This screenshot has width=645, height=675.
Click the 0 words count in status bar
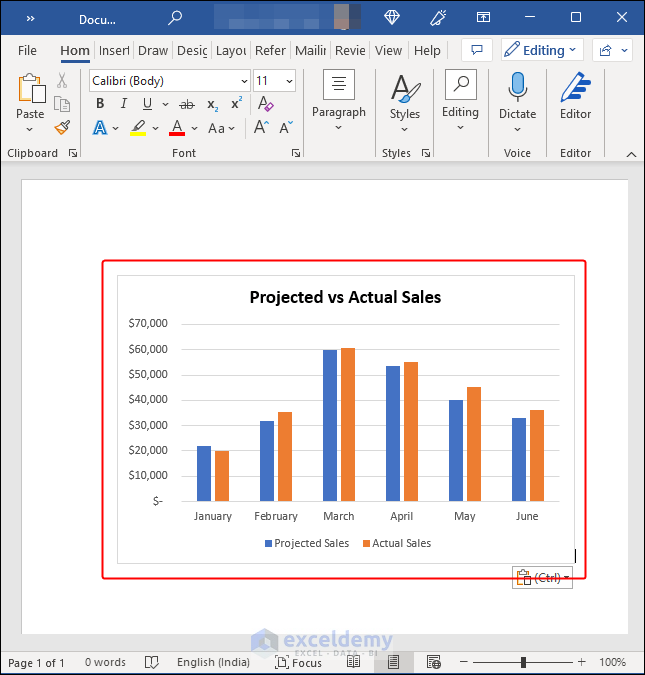(x=105, y=662)
